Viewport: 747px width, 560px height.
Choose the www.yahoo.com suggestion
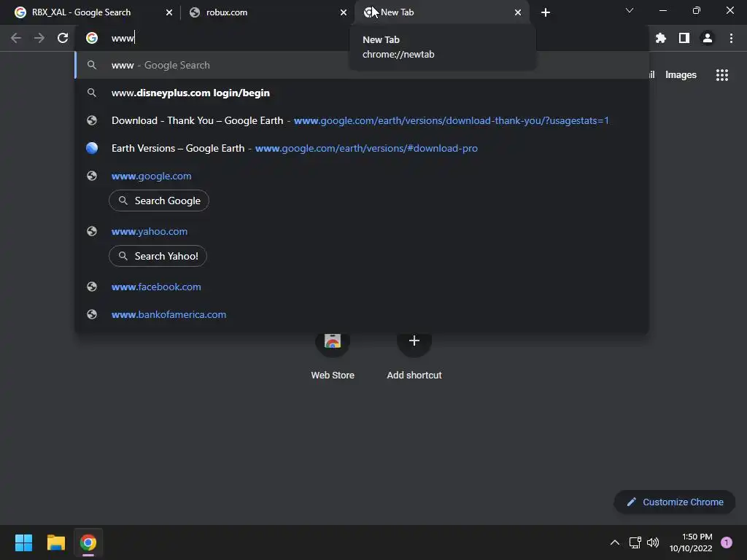click(149, 231)
